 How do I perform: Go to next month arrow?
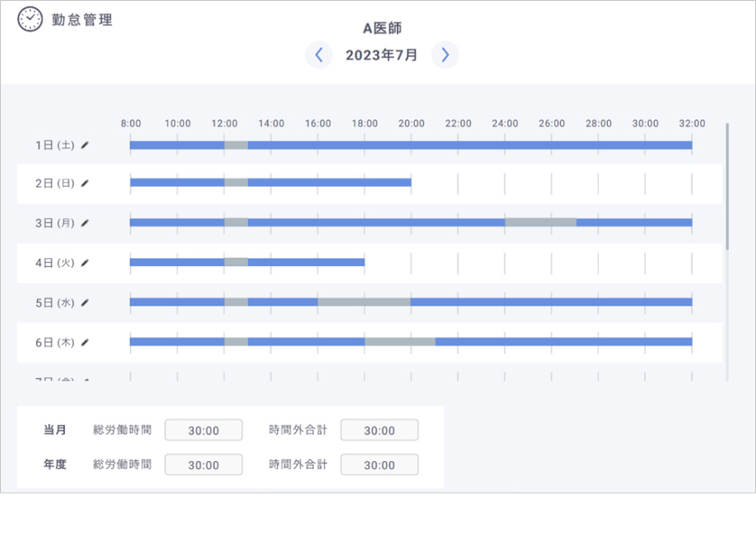(x=445, y=55)
